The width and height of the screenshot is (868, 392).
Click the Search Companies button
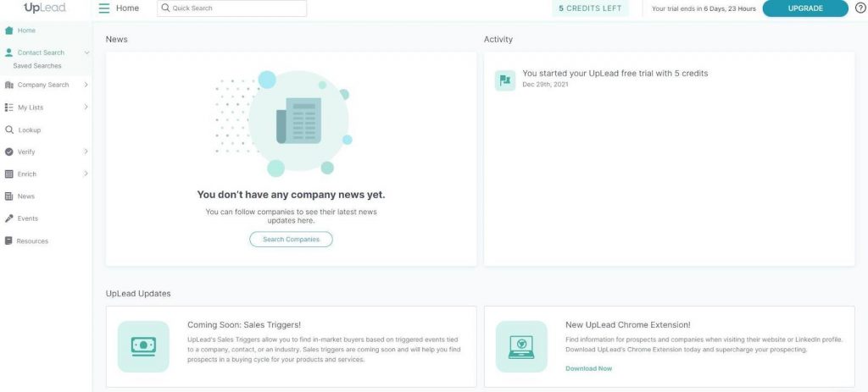point(292,240)
